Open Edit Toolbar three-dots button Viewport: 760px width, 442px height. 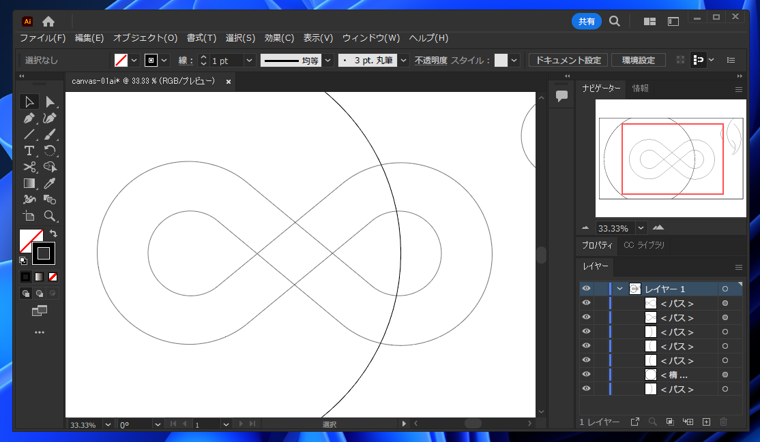[39, 332]
